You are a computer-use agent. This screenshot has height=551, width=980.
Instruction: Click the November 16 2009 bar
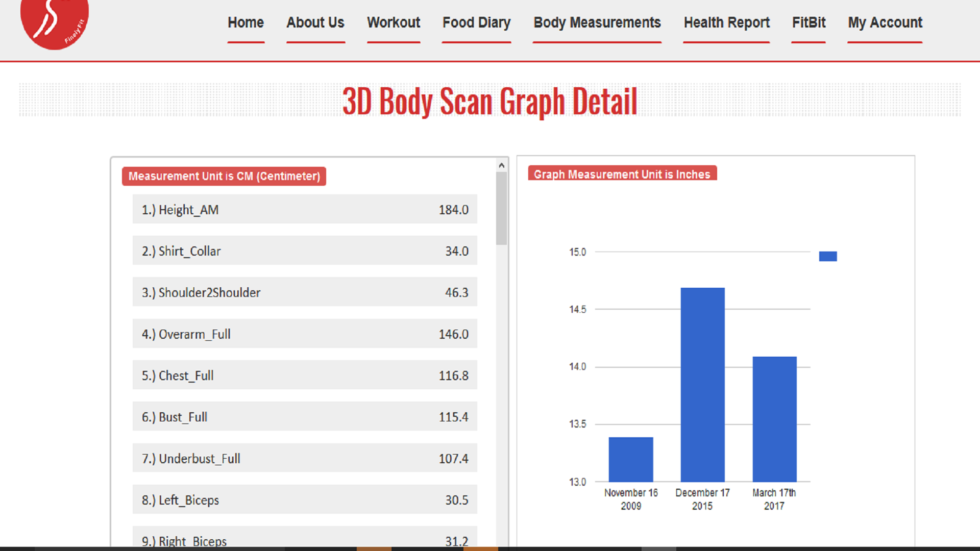pyautogui.click(x=630, y=459)
